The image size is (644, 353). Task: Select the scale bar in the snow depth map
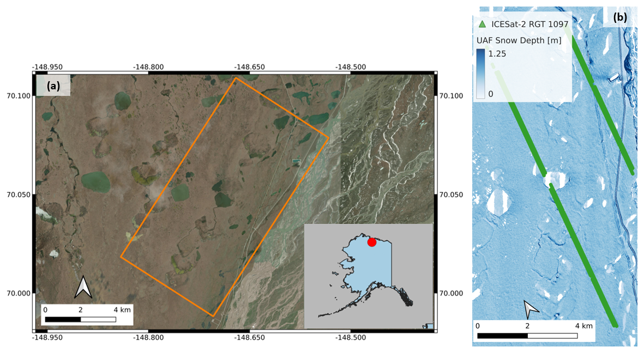527,336
